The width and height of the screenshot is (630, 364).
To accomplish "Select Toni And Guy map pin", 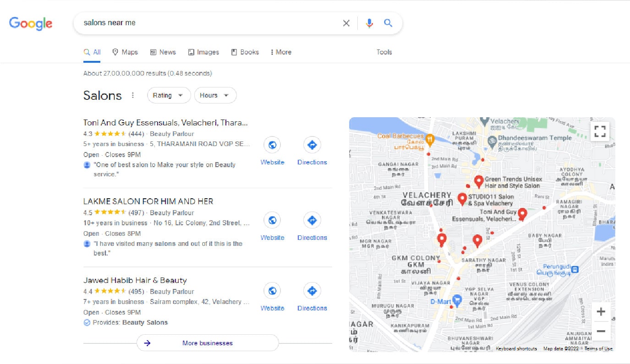I will (522, 214).
